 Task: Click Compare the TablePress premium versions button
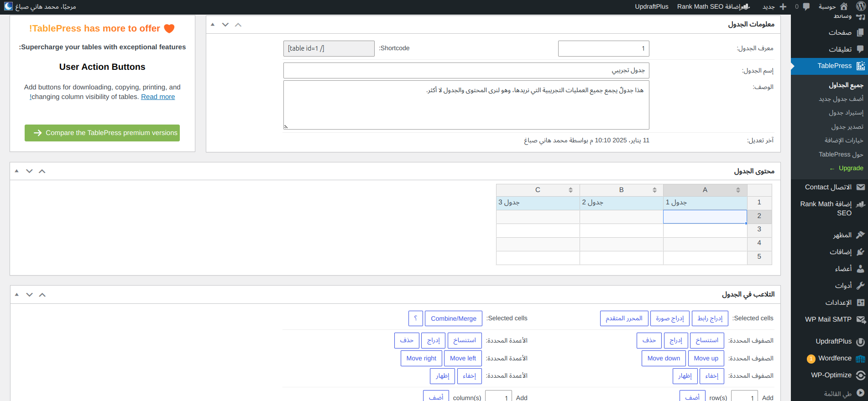tap(102, 133)
